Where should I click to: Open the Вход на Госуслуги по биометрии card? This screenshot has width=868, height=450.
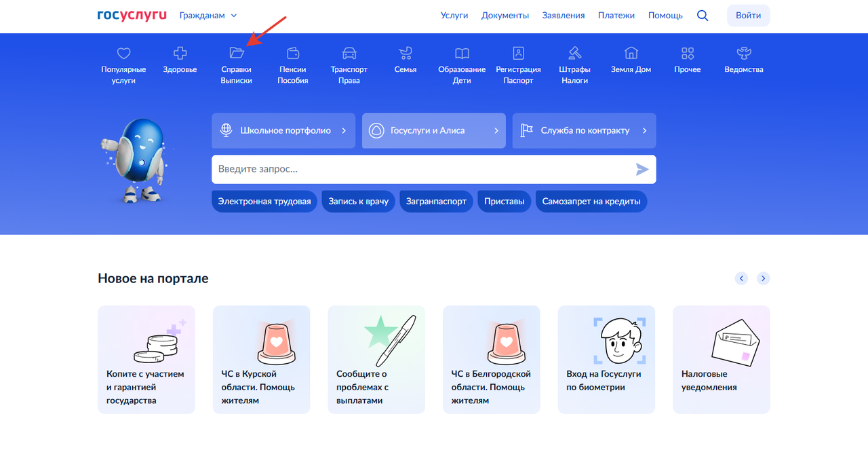point(606,360)
